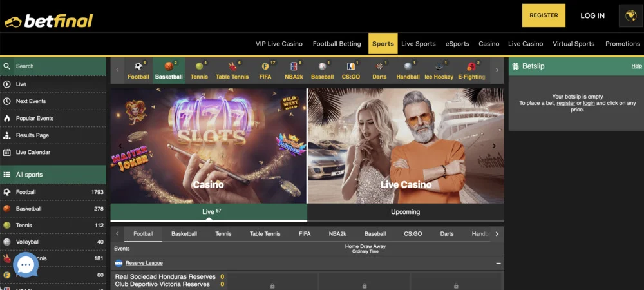
Task: Open Promotions menu item
Action: 623,44
